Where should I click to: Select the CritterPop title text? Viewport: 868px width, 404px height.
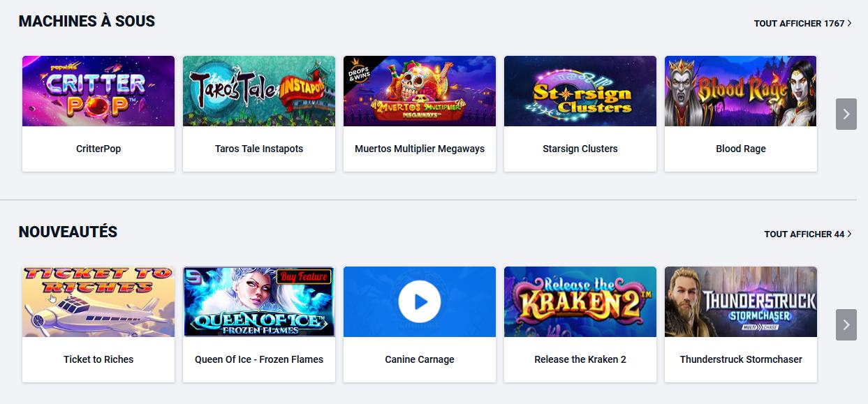(98, 149)
